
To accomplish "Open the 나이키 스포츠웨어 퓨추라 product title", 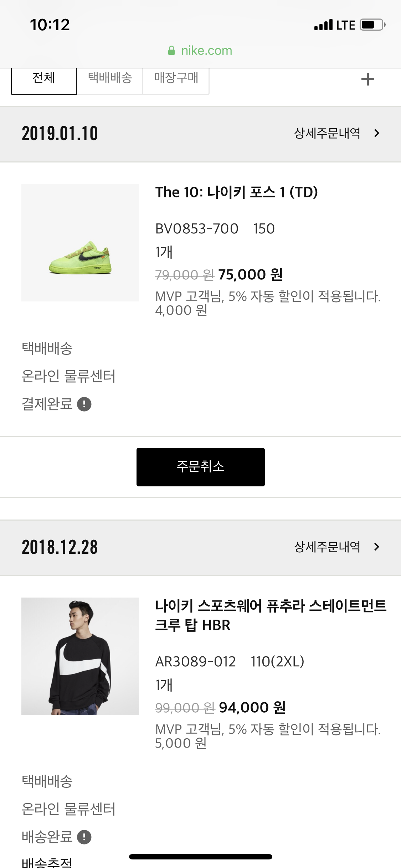I will click(271, 615).
